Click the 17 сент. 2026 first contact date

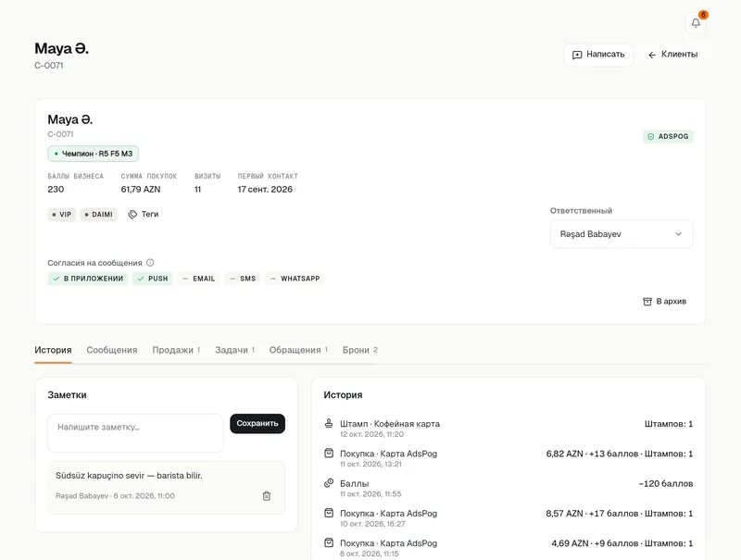click(265, 190)
